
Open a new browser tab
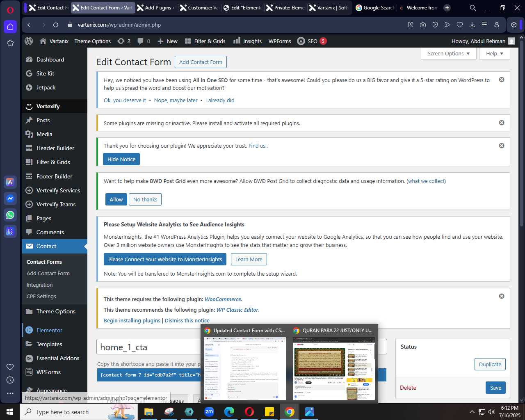pos(447,8)
